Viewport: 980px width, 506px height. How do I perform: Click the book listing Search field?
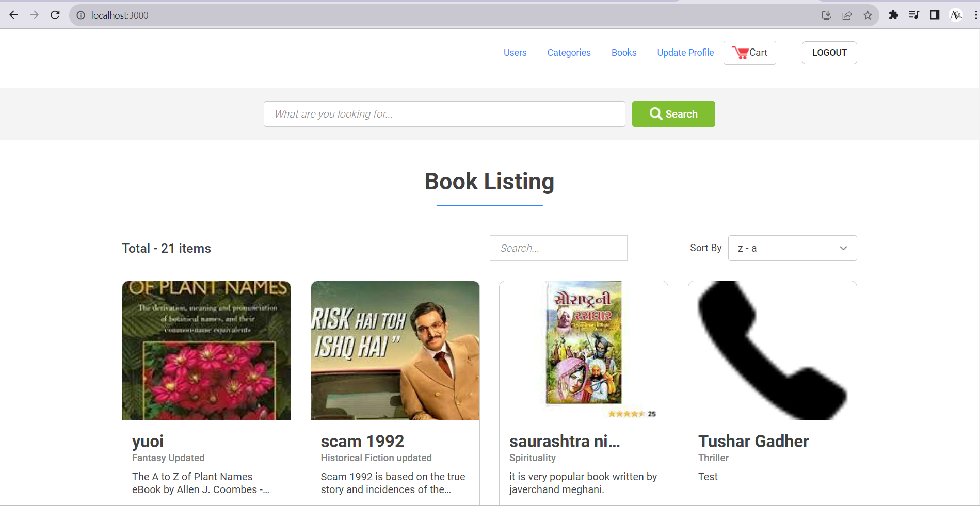(558, 248)
